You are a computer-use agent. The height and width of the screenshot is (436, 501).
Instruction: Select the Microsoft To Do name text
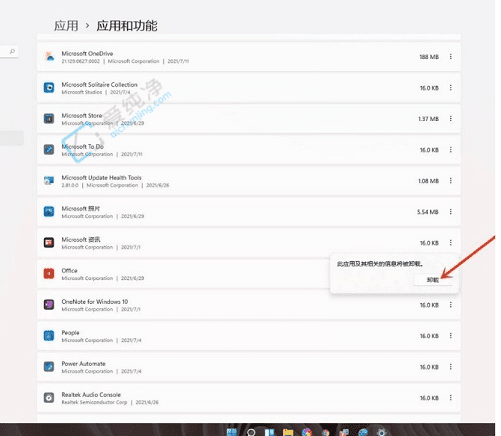83,146
